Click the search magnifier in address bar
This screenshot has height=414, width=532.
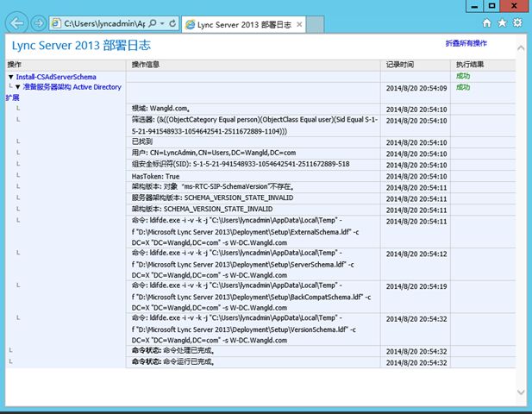(153, 23)
